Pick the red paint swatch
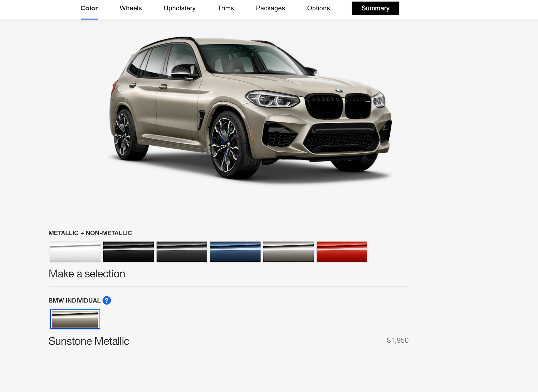The height and width of the screenshot is (392, 538). pyautogui.click(x=342, y=251)
